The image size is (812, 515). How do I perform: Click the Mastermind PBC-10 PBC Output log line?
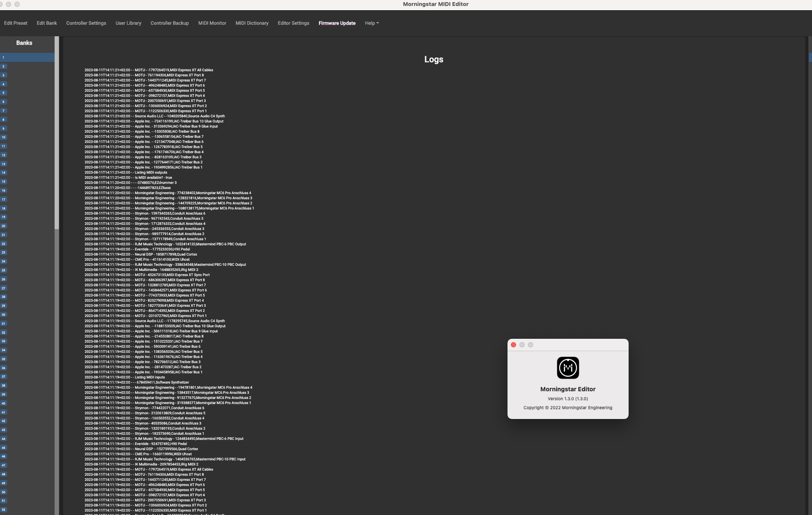(x=165, y=265)
